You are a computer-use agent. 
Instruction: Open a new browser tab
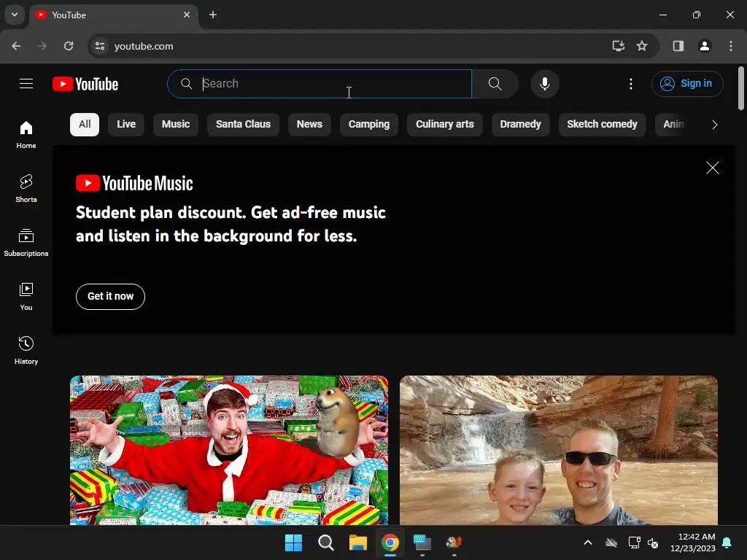[x=213, y=15]
